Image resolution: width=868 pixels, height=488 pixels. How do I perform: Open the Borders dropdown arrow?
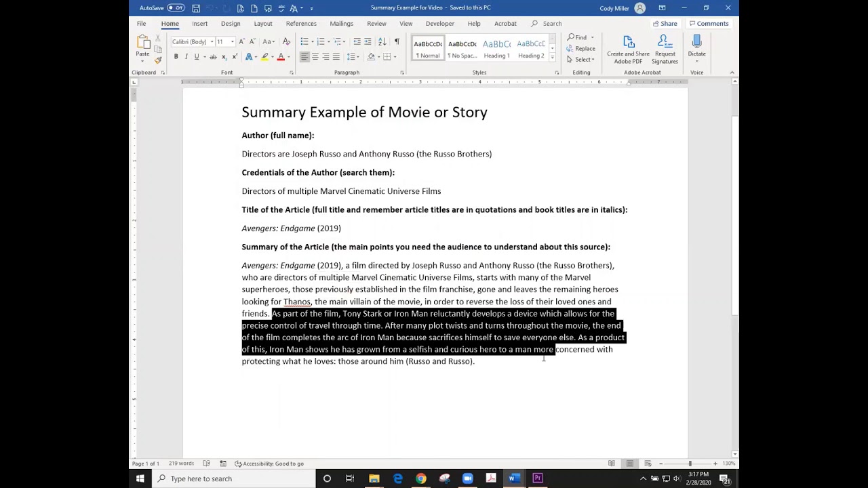tap(395, 57)
